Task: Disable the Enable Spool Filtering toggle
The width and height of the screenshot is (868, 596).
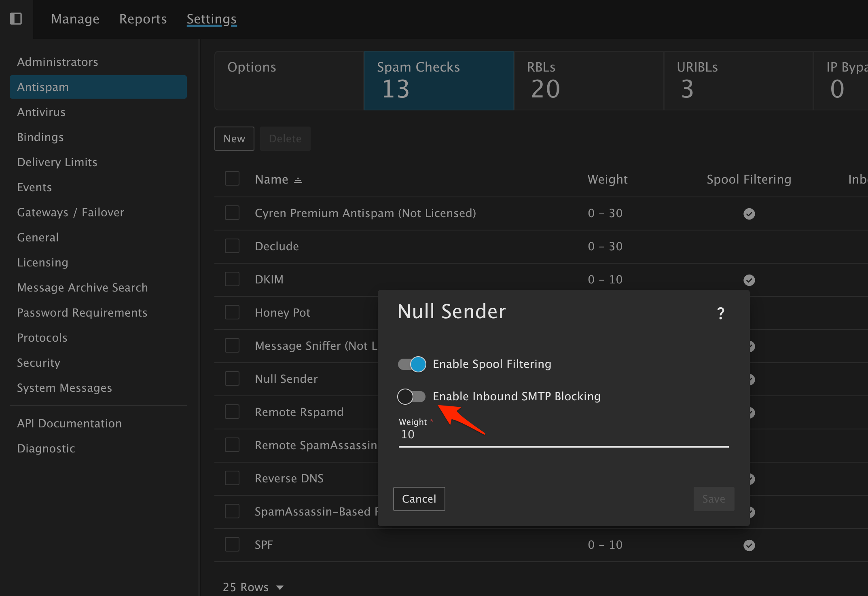Action: click(x=412, y=364)
